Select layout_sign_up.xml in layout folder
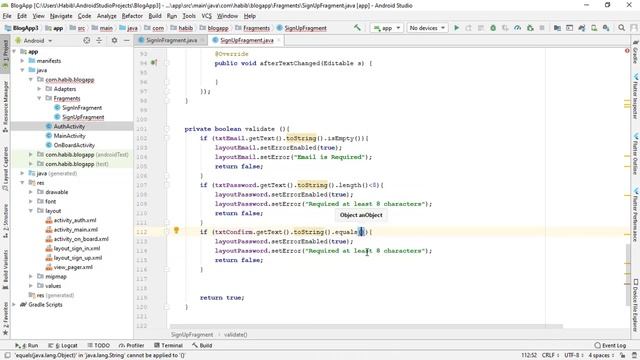This screenshot has width=640, height=360. (78, 258)
